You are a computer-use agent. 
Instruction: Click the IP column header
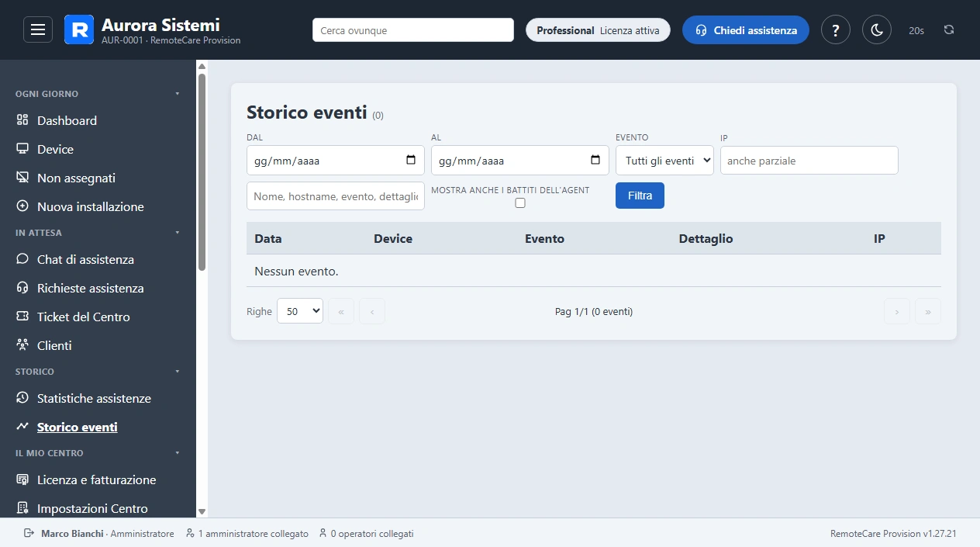(x=879, y=238)
